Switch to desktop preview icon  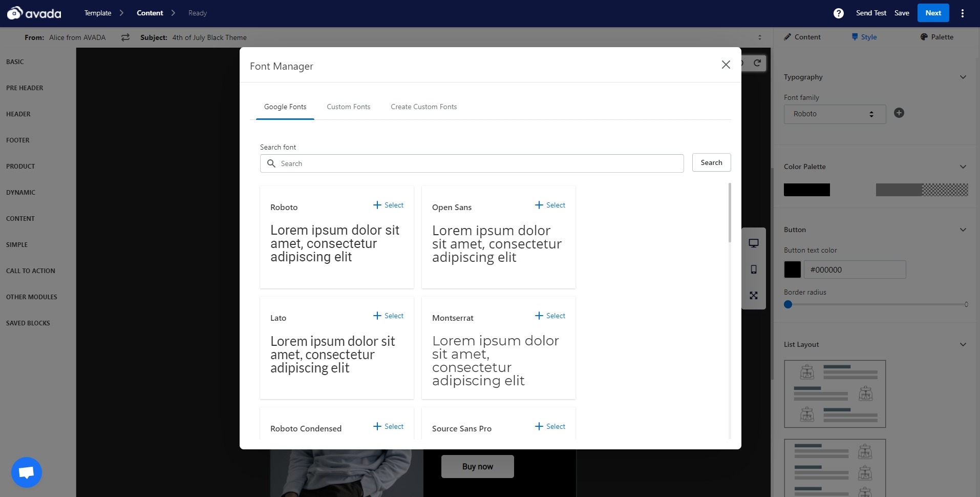pos(753,243)
